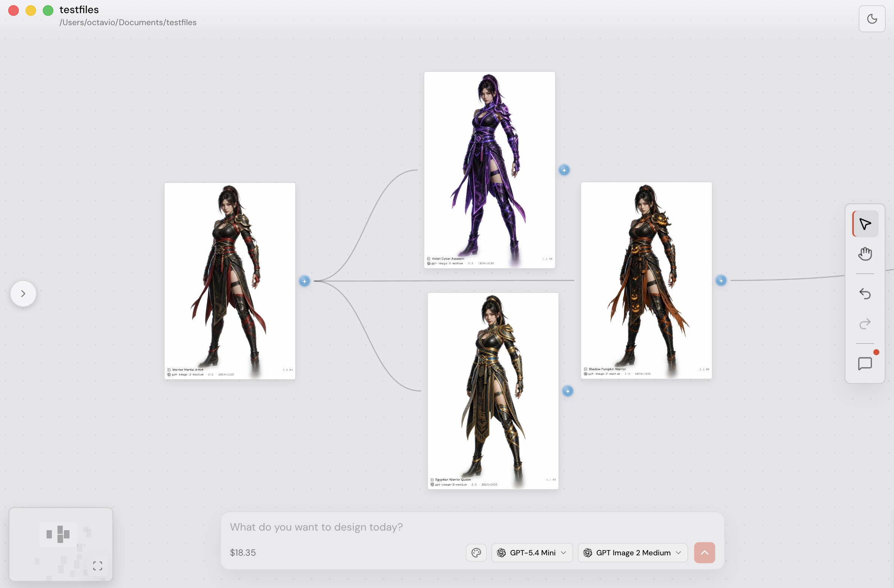Click the green full-screen window button

[x=48, y=11]
